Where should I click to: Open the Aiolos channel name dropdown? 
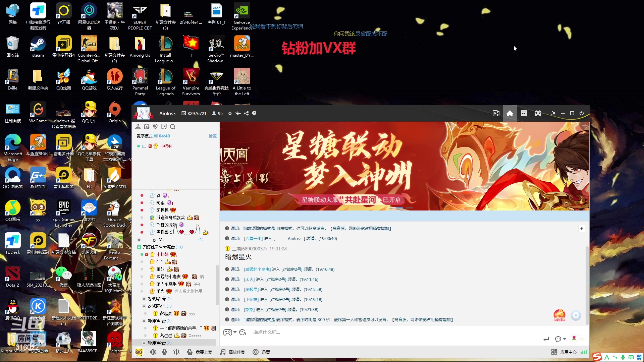(167, 114)
